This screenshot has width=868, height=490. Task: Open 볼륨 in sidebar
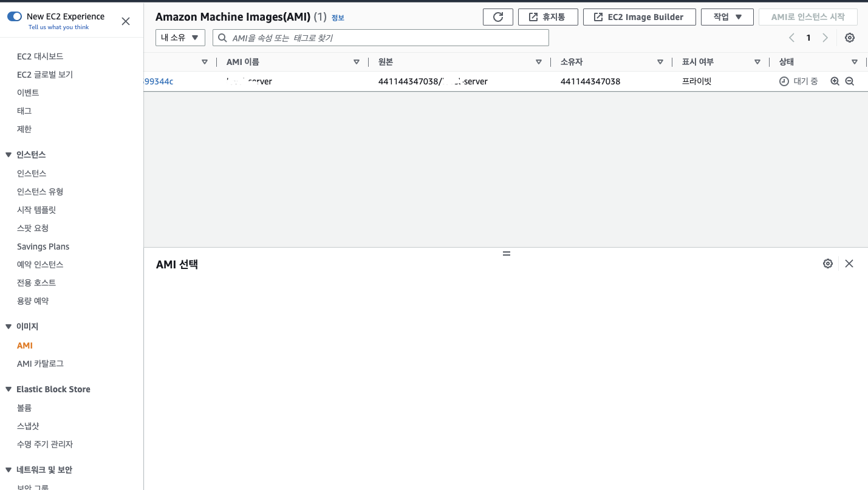(x=24, y=408)
